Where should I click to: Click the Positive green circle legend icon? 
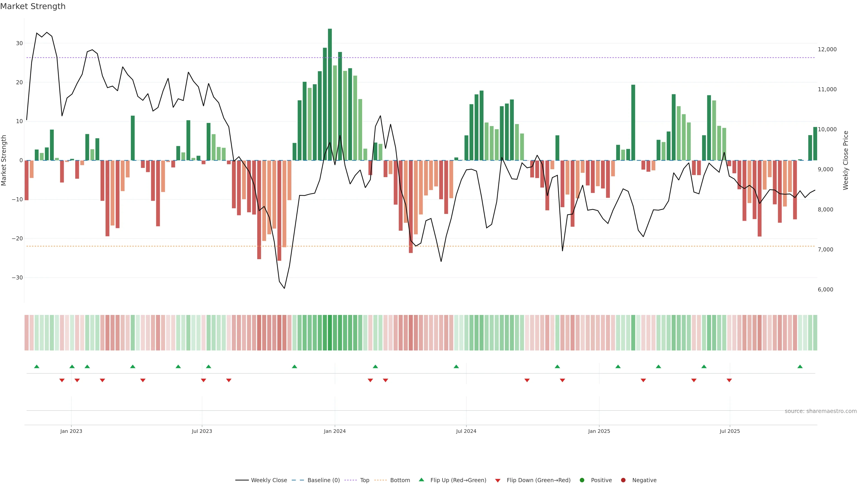(x=582, y=480)
